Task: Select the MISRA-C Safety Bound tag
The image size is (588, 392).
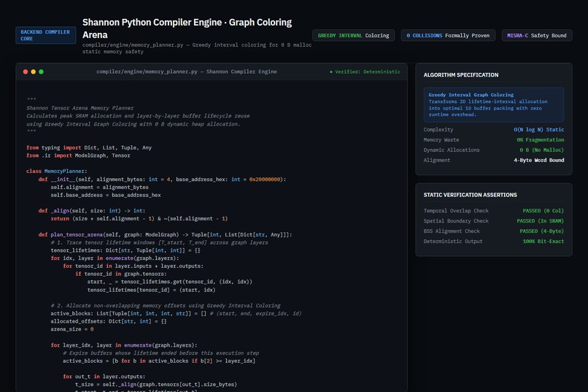Action: (x=537, y=35)
